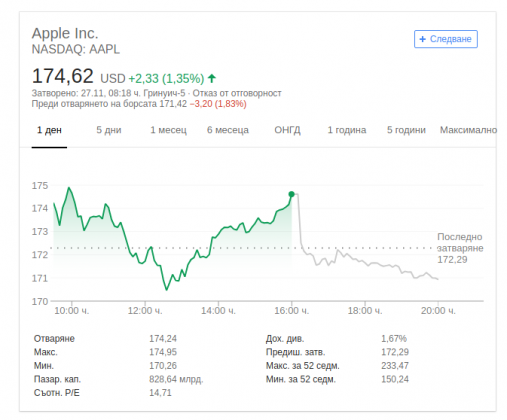This screenshot has width=507, height=420.
Task: Show the 6 месеца chart range
Action: click(228, 130)
